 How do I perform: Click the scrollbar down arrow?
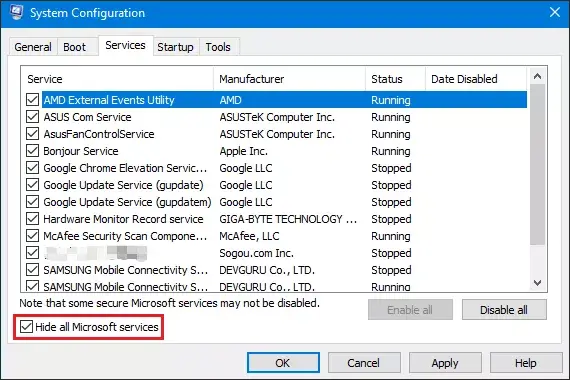click(x=537, y=282)
